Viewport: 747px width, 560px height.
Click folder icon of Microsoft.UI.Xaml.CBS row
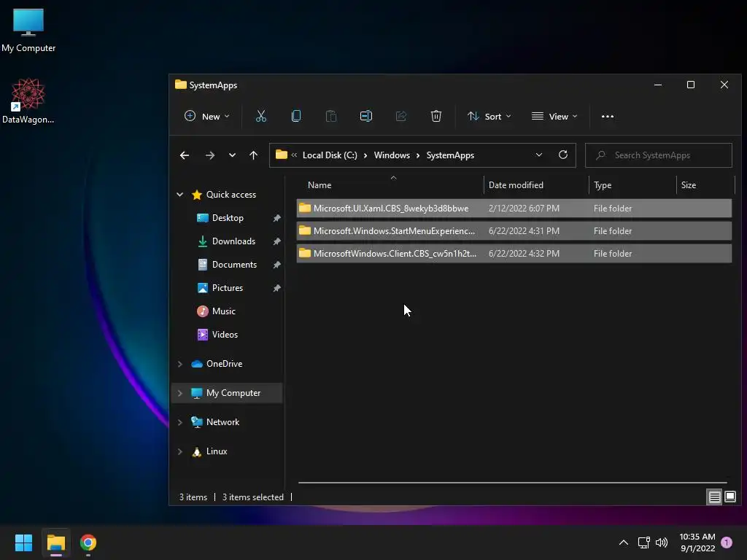click(305, 208)
